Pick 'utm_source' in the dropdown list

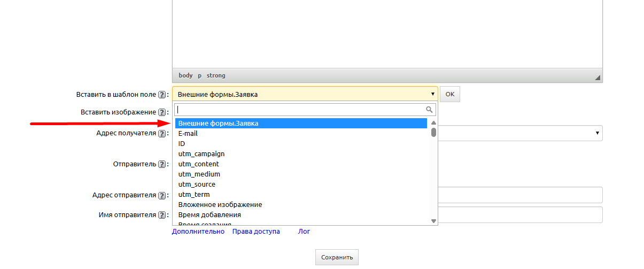(x=301, y=184)
